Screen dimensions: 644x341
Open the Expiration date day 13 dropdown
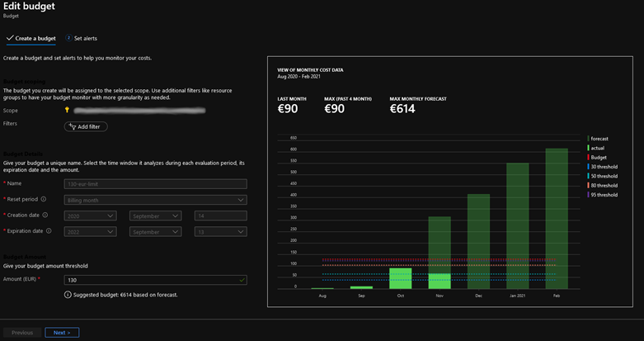tap(220, 232)
